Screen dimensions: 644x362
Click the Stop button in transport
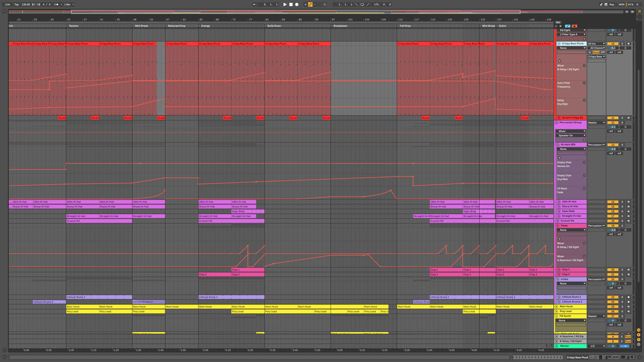tap(291, 4)
